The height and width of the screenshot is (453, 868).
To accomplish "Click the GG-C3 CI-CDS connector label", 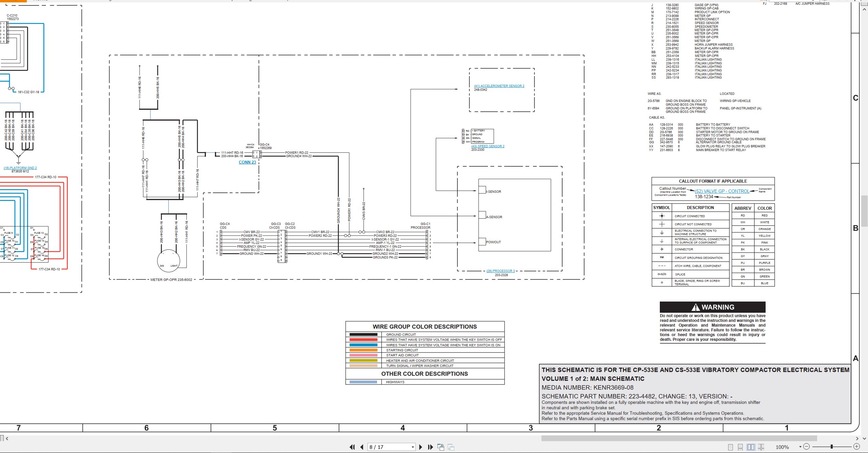I will coord(275,226).
